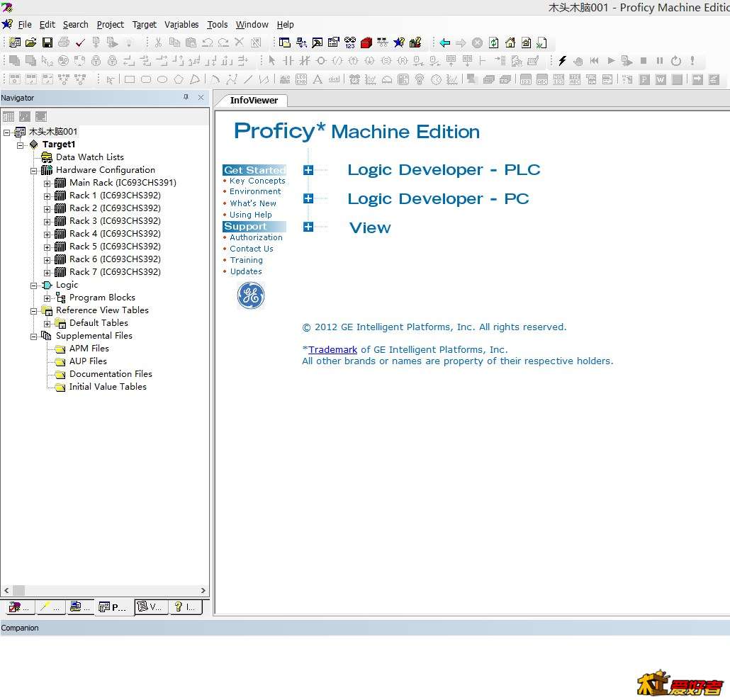
Task: Select Documentation Files folder
Action: click(111, 374)
